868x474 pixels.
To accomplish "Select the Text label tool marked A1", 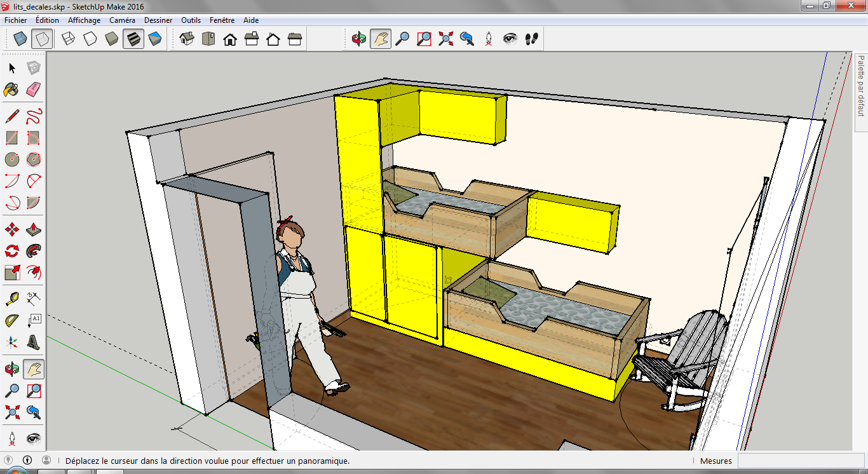I will pos(34,320).
